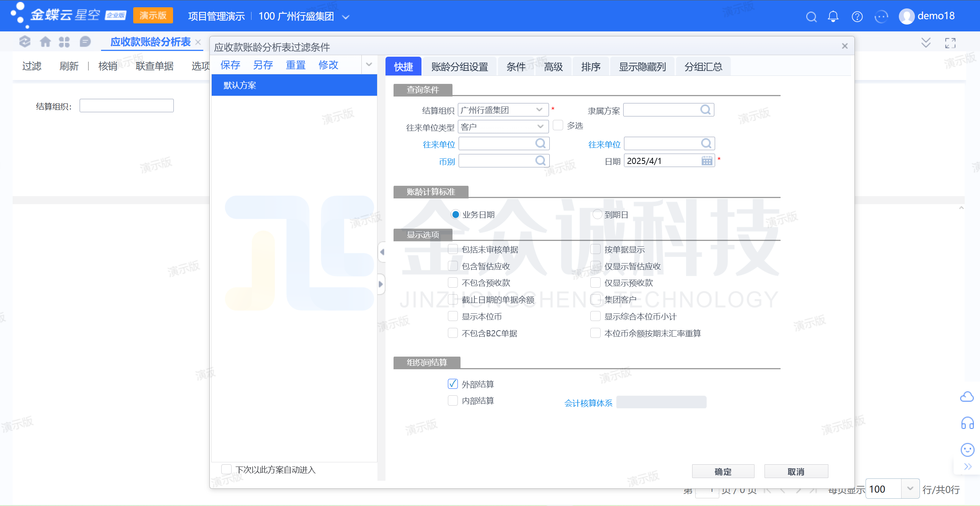The width and height of the screenshot is (980, 506).
Task: Click the headset support icon
Action: (967, 423)
